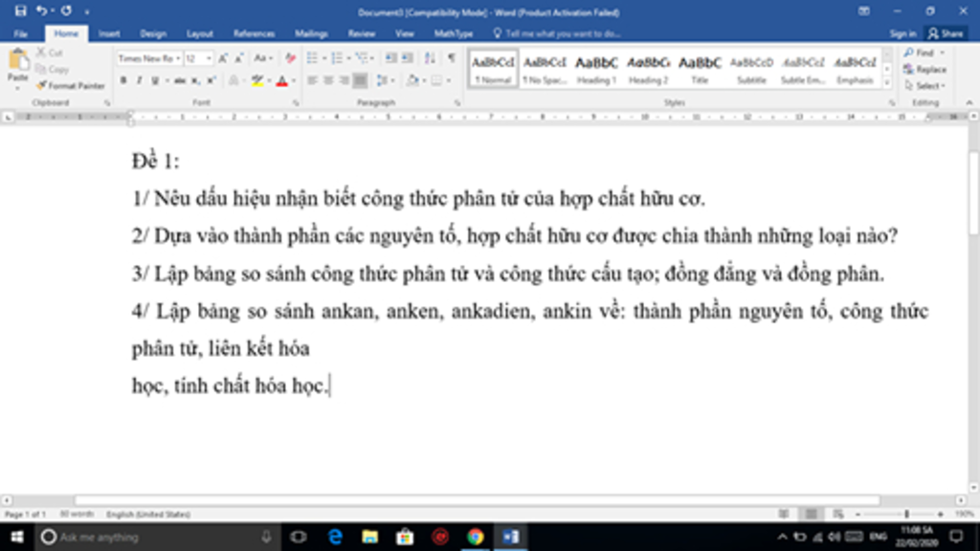Toggle Print Layout view

pos(812,514)
